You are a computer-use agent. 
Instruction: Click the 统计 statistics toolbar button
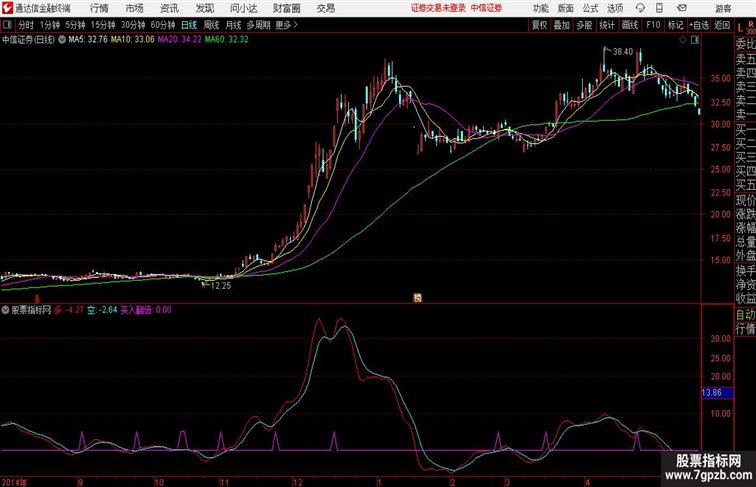tap(607, 25)
